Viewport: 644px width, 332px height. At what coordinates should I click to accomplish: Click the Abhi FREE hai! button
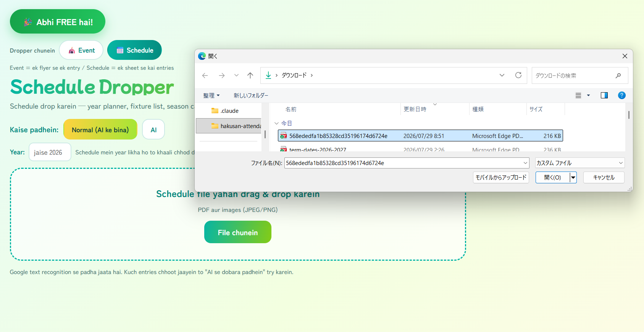(x=58, y=22)
